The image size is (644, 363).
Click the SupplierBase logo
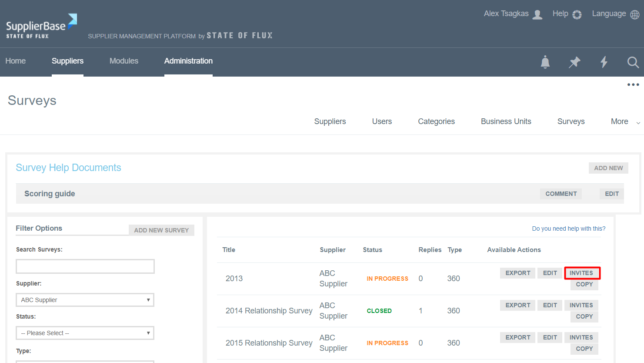coord(41,26)
